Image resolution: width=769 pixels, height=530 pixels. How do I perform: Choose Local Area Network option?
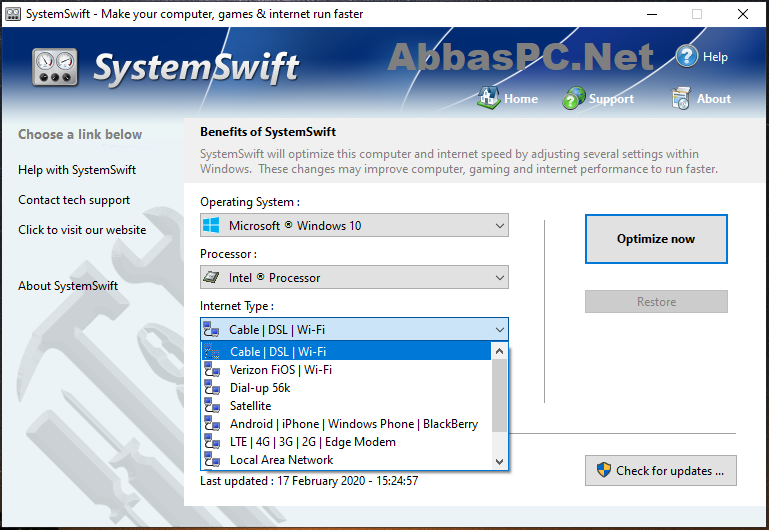pyautogui.click(x=346, y=460)
